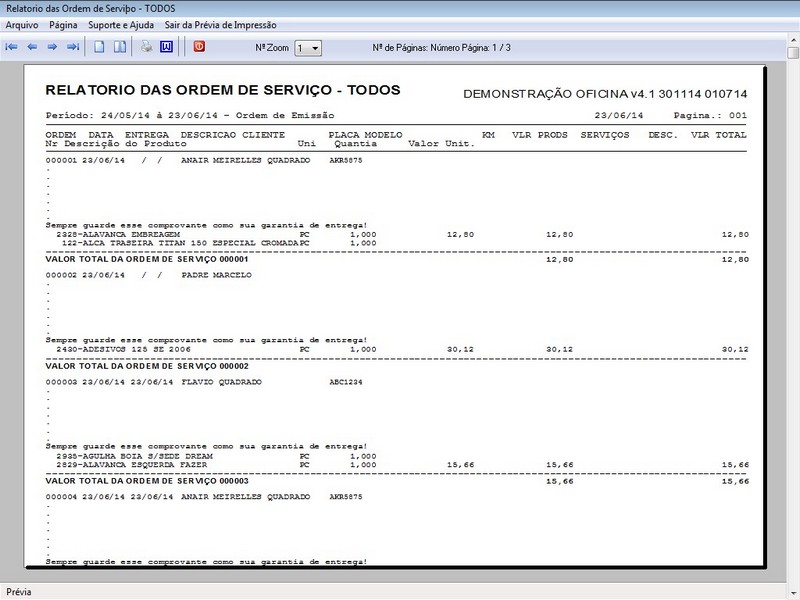The width and height of the screenshot is (800, 600).
Task: Open the Arquivo menu
Action: tap(22, 25)
